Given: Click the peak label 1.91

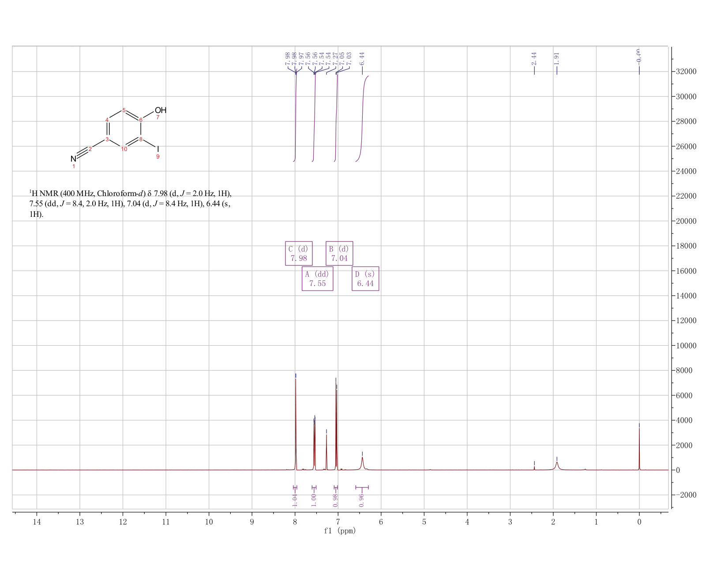Looking at the screenshot, I should (557, 58).
